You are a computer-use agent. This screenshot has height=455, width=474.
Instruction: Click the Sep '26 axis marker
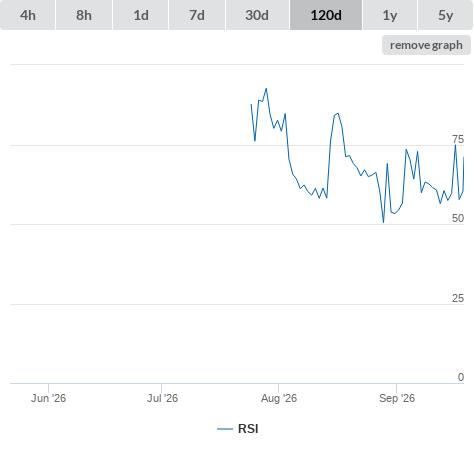click(x=397, y=398)
